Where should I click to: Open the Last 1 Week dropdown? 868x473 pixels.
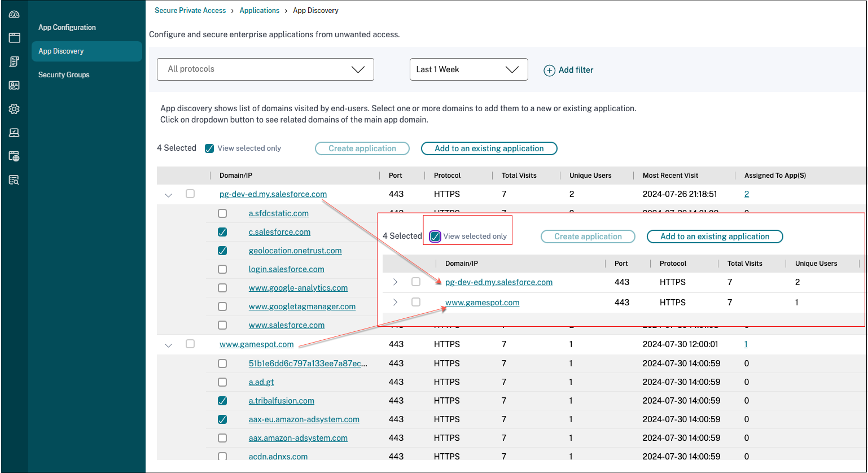pyautogui.click(x=468, y=69)
